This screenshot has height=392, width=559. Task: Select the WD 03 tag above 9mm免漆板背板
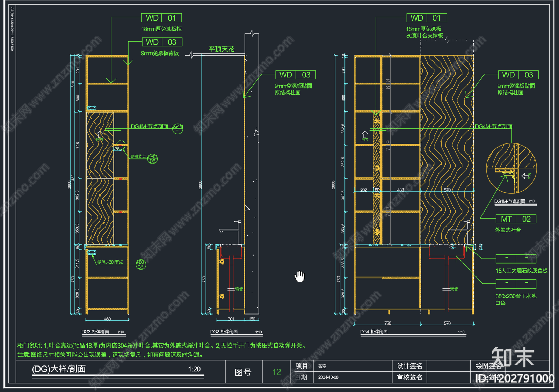coord(162,42)
